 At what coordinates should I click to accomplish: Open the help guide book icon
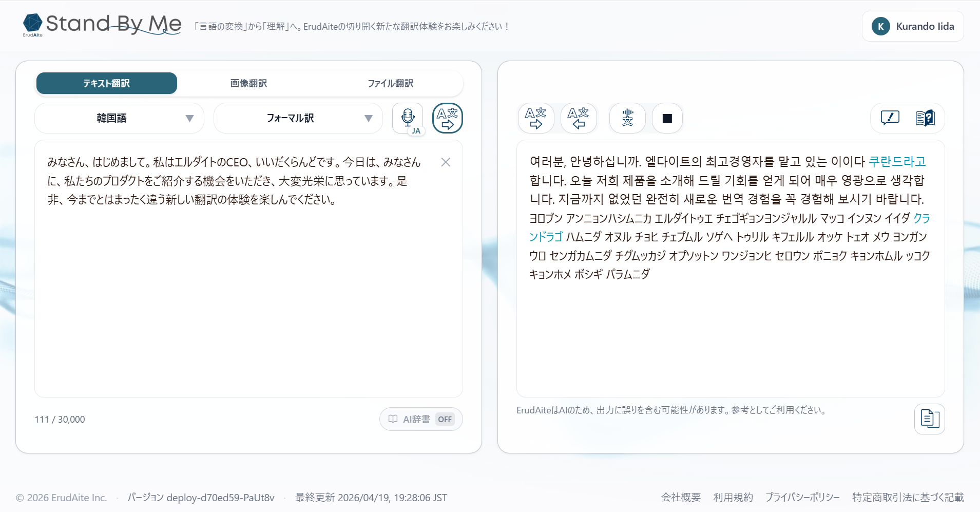tap(925, 118)
